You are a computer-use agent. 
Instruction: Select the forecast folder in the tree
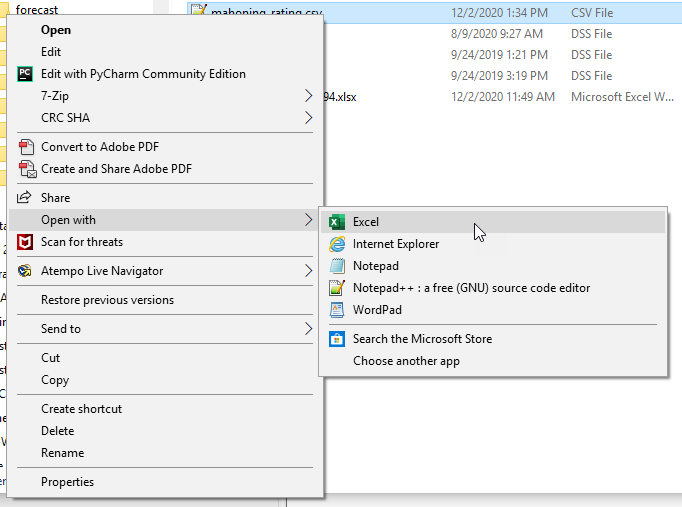click(37, 9)
